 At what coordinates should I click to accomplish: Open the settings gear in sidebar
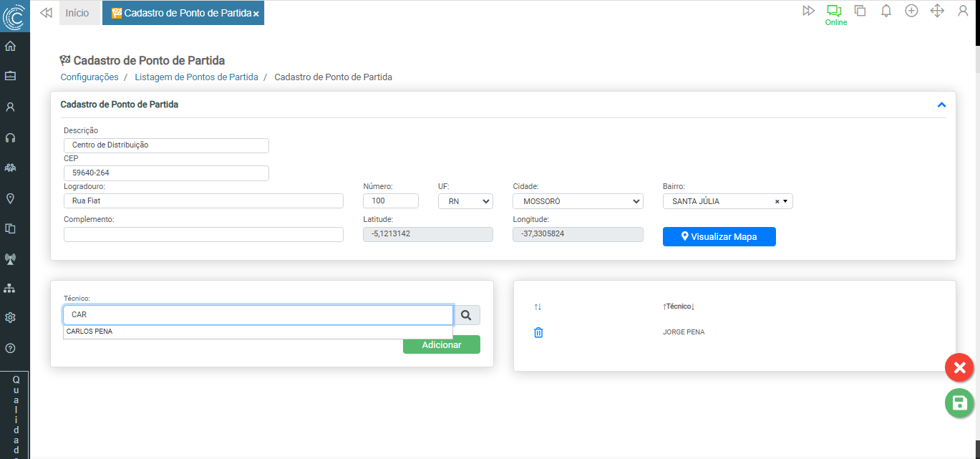pos(10,317)
